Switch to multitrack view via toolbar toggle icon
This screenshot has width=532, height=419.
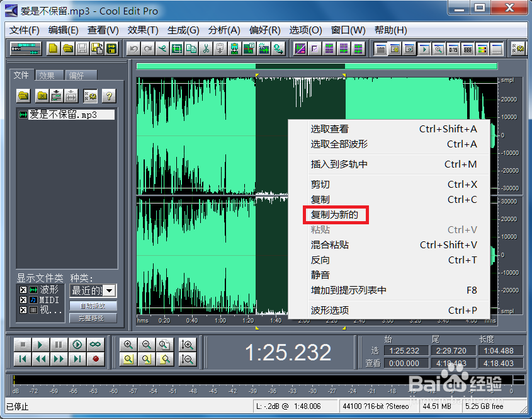(x=26, y=49)
